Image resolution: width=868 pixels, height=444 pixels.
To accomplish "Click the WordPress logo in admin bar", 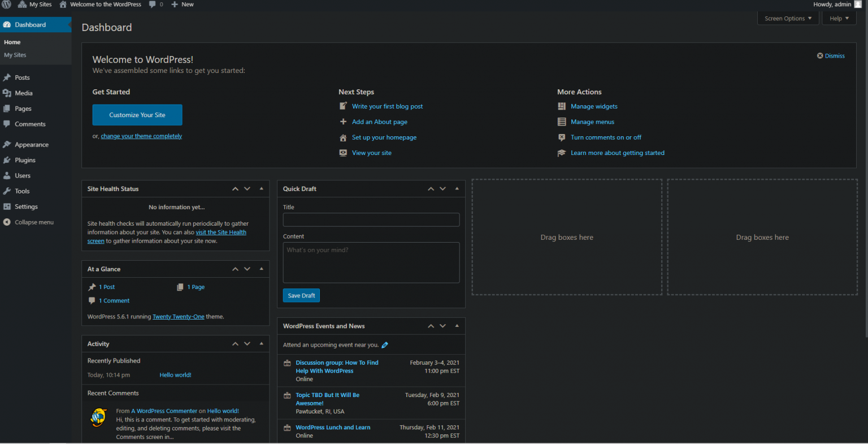I will click(7, 4).
